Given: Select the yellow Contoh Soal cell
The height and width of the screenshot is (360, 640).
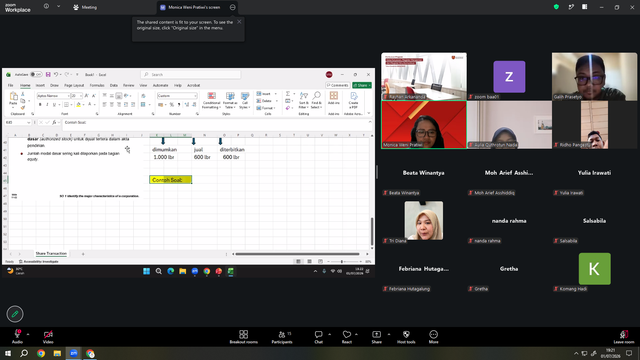Looking at the screenshot, I should click(171, 180).
